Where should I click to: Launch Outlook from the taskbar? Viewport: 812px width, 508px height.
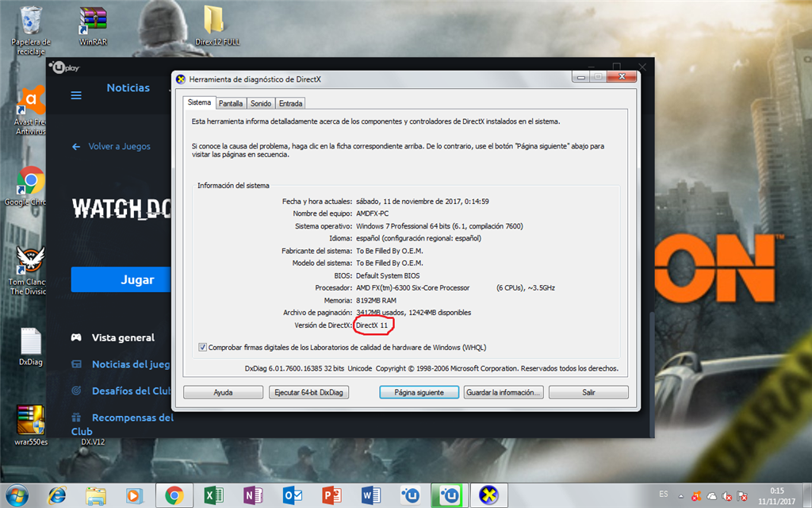click(x=292, y=496)
